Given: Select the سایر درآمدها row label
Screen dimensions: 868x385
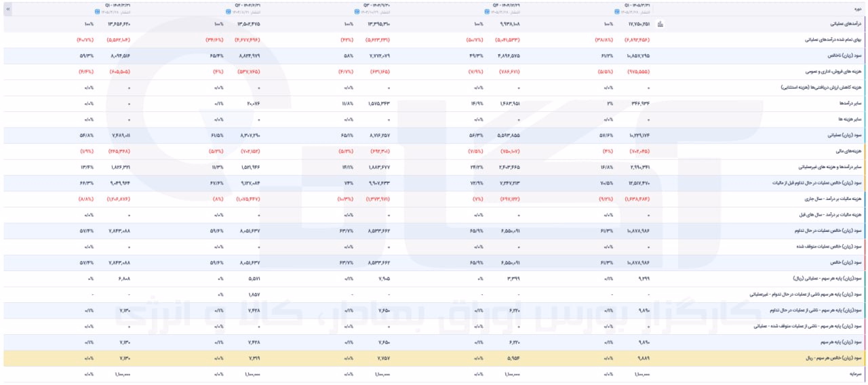Looking at the screenshot, I should point(849,104).
